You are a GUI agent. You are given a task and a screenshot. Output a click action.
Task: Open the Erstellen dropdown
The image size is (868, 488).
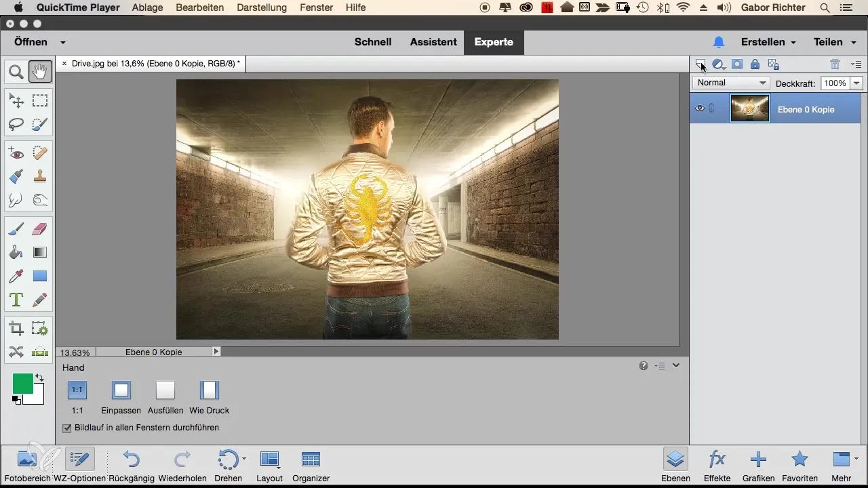[x=768, y=42]
